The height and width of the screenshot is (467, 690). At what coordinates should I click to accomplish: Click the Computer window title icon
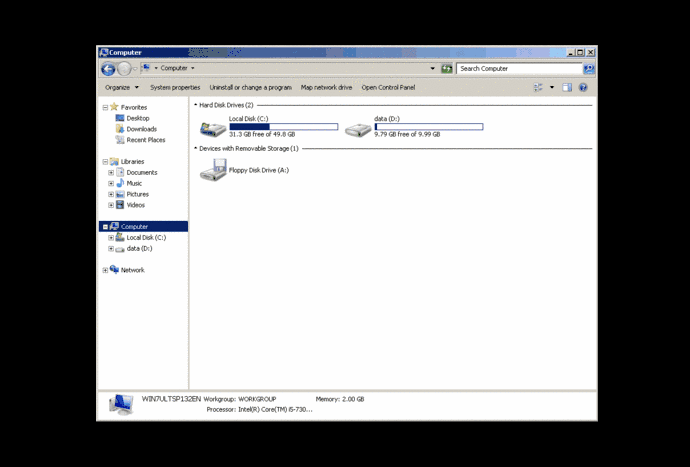tap(104, 52)
